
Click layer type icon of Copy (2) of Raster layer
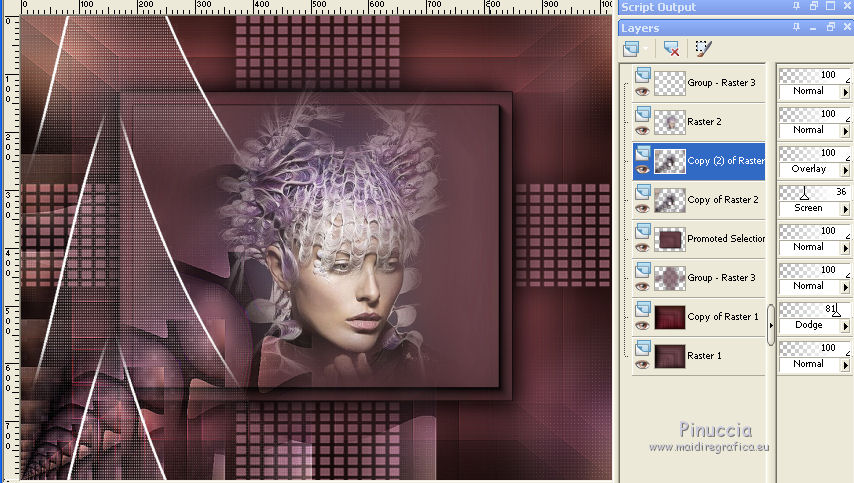[643, 154]
